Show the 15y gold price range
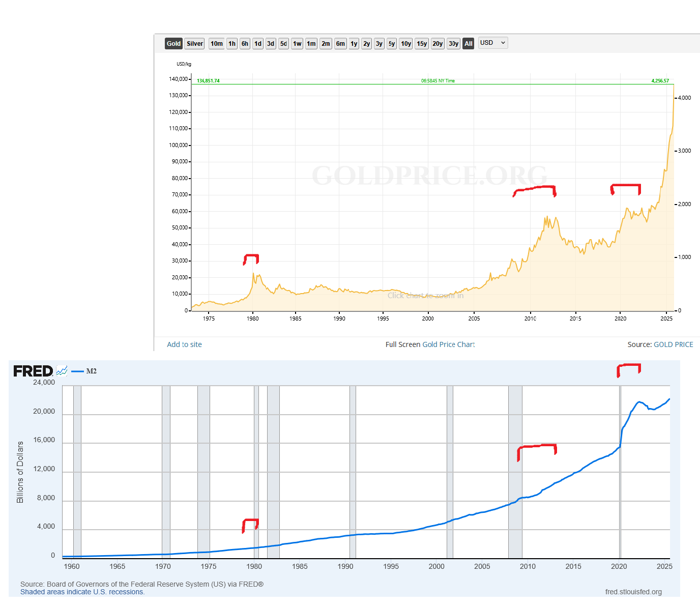700x607 pixels. [422, 44]
